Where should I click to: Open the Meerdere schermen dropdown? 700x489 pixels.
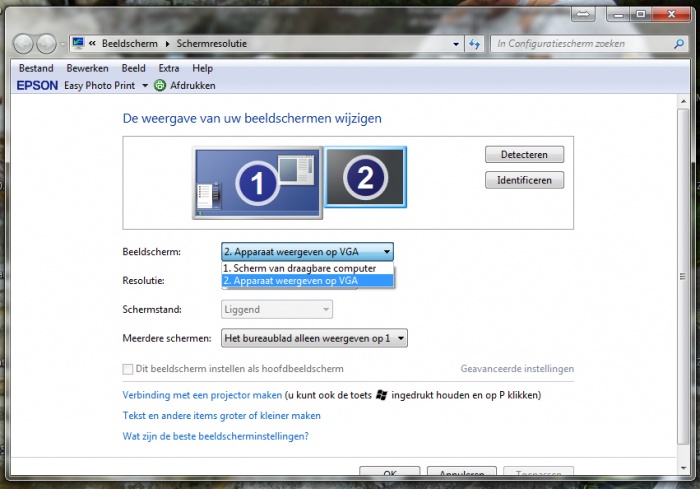click(314, 338)
